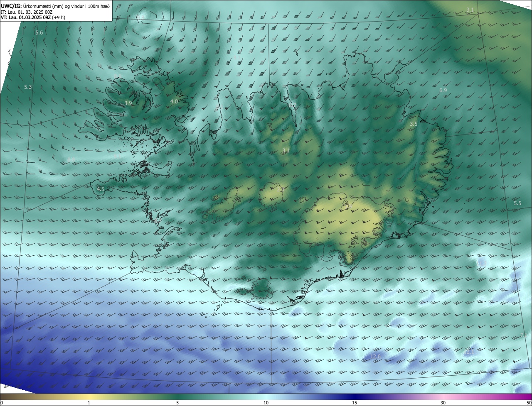The width and height of the screenshot is (532, 406).
Task: Click the 4.0 value label on the map
Action: click(x=174, y=101)
